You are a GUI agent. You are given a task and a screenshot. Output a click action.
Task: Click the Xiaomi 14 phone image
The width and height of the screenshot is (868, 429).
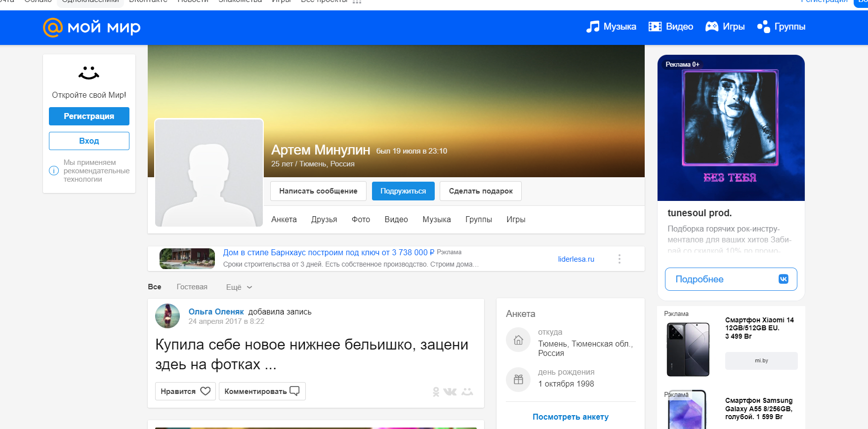pyautogui.click(x=688, y=350)
